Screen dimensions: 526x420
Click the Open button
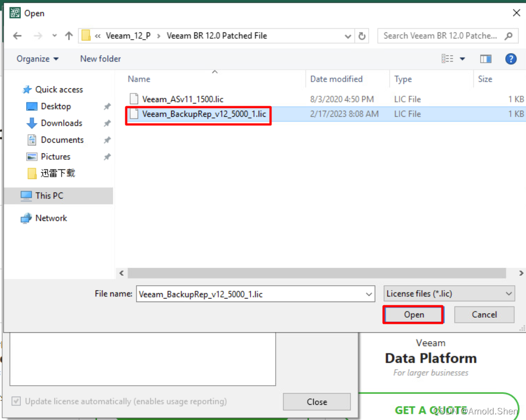click(x=414, y=315)
